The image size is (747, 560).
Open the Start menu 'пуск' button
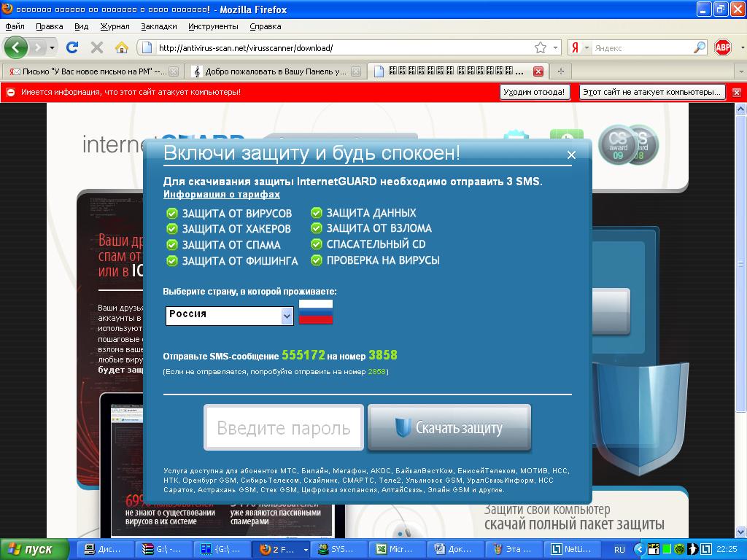click(34, 549)
